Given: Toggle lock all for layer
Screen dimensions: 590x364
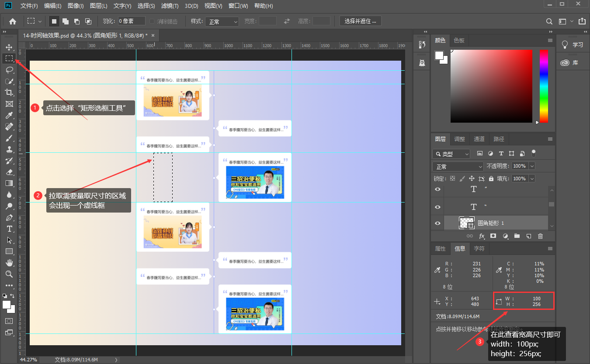Looking at the screenshot, I should [x=491, y=179].
